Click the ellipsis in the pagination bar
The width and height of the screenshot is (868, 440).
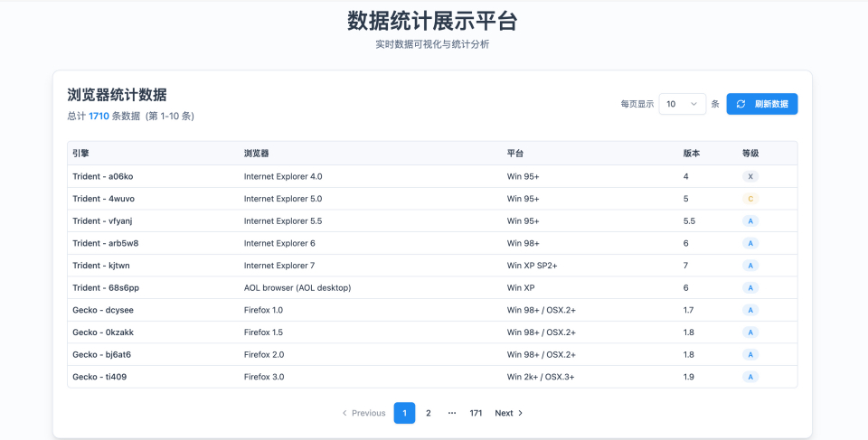(x=452, y=413)
